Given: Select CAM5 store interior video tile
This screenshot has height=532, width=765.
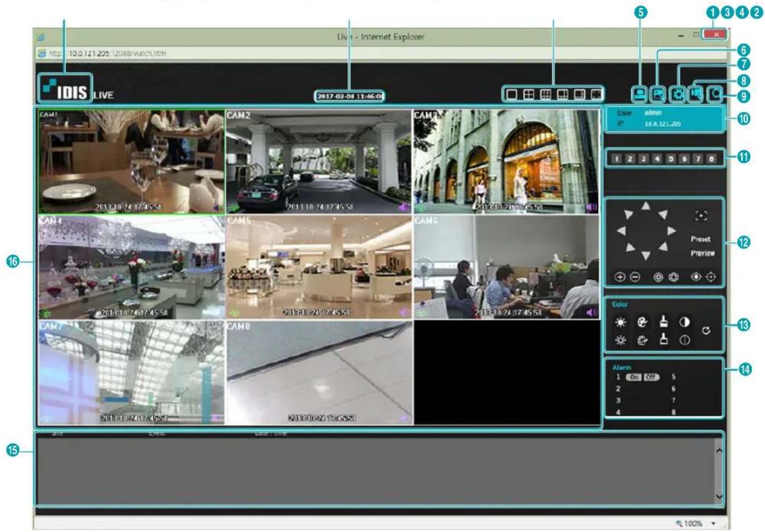Looking at the screenshot, I should [319, 267].
